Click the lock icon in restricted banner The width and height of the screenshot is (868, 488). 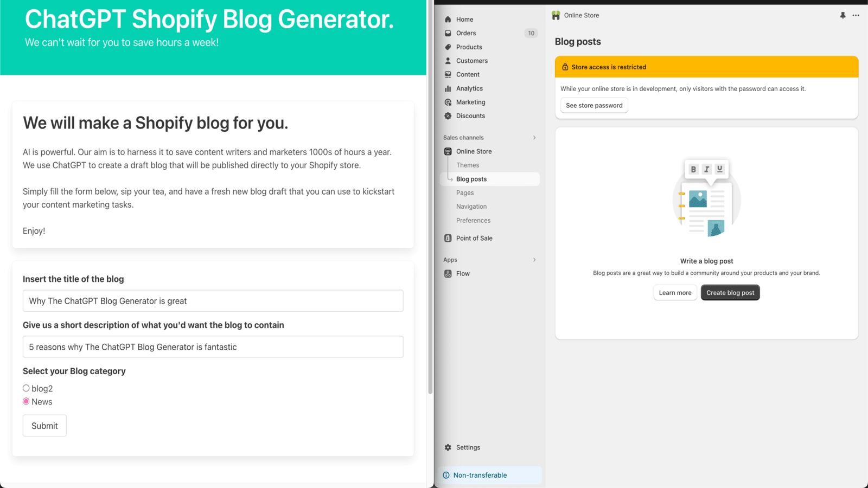(x=565, y=67)
